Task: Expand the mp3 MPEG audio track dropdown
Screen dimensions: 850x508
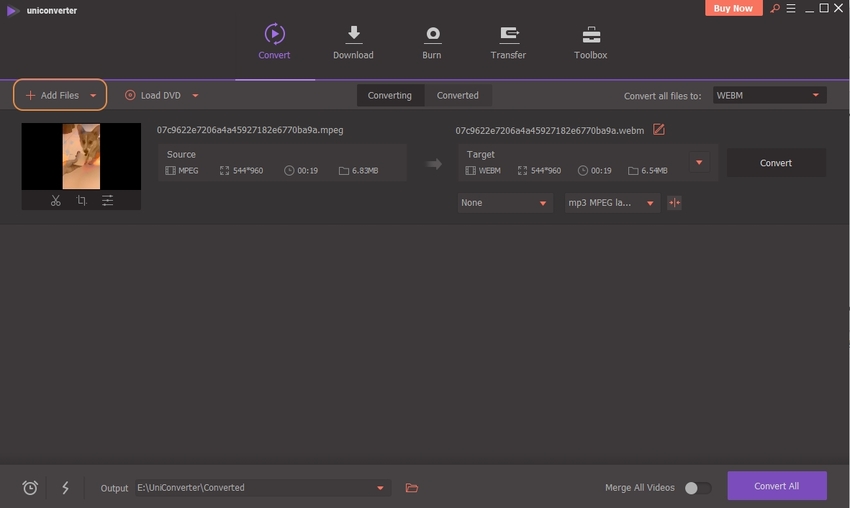Action: pos(610,203)
